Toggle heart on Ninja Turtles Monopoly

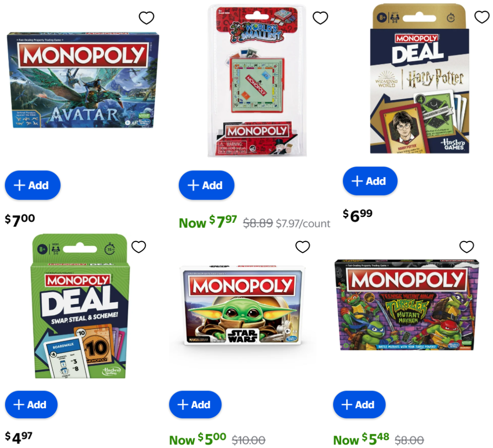point(467,247)
